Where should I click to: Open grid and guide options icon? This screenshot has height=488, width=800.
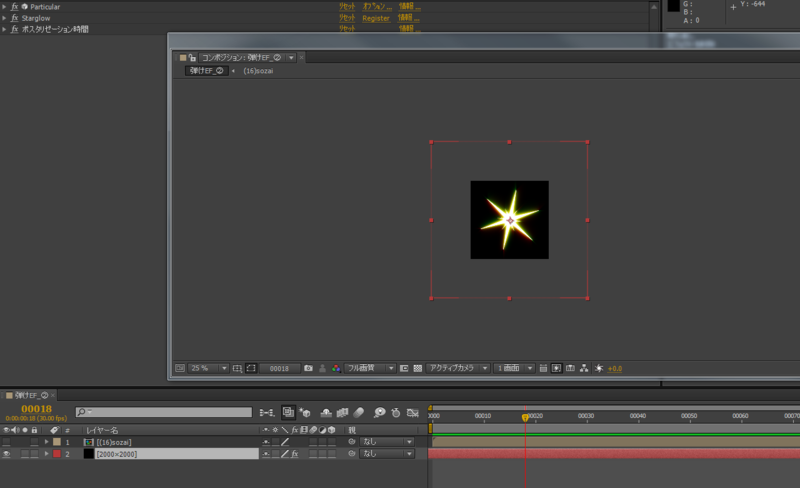pyautogui.click(x=237, y=368)
